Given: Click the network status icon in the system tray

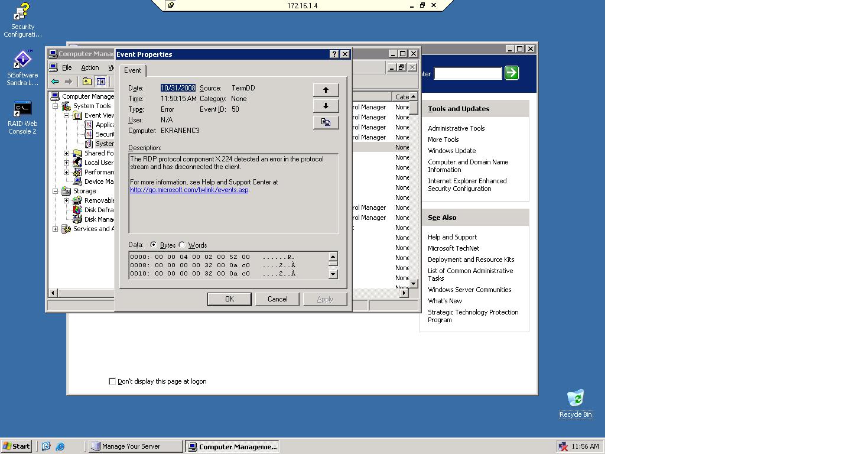Looking at the screenshot, I should click(x=563, y=446).
